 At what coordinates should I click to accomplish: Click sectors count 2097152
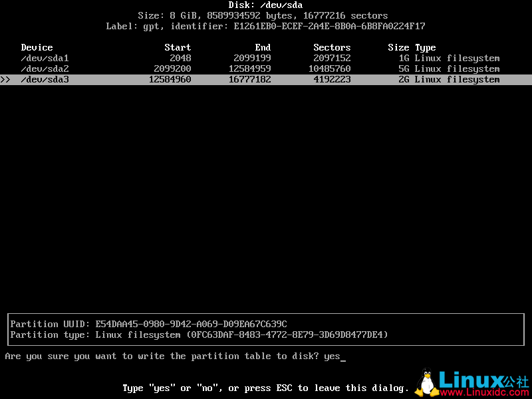point(332,58)
